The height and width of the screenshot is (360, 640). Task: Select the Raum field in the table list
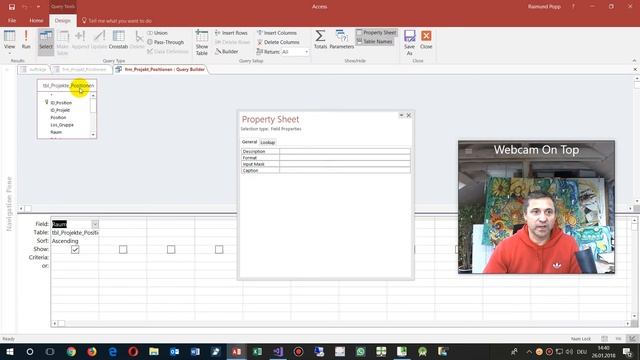(56, 132)
